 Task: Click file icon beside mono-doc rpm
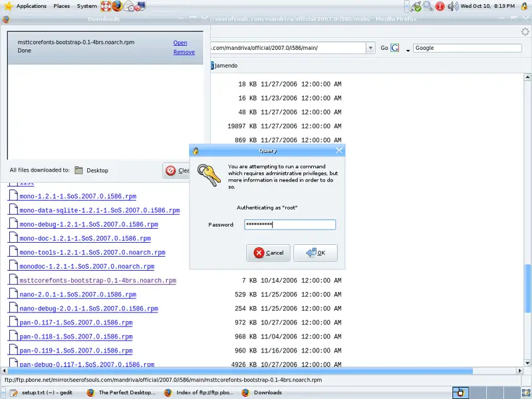click(13, 237)
